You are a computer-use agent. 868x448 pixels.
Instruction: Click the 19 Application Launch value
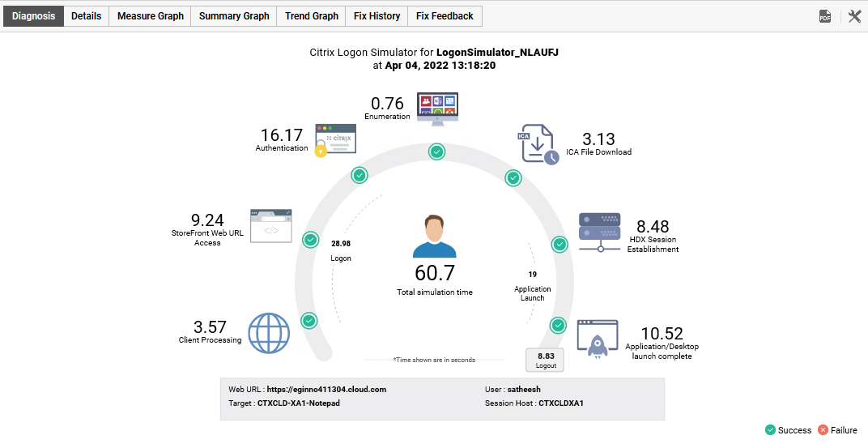533,274
